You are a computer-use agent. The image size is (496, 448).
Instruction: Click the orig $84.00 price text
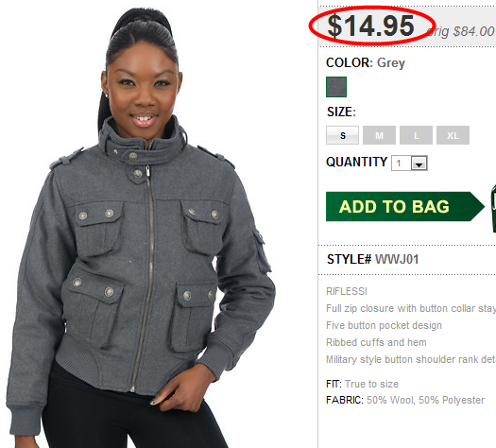pyautogui.click(x=460, y=31)
